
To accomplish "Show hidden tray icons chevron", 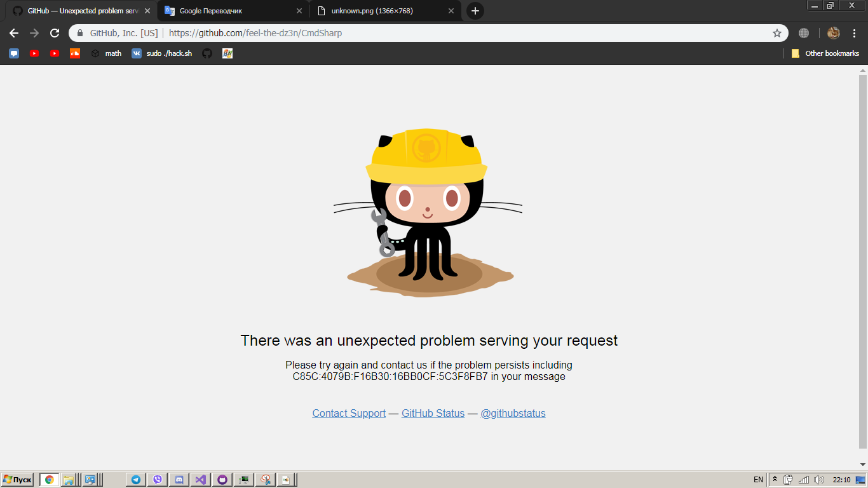I will pos(775,480).
